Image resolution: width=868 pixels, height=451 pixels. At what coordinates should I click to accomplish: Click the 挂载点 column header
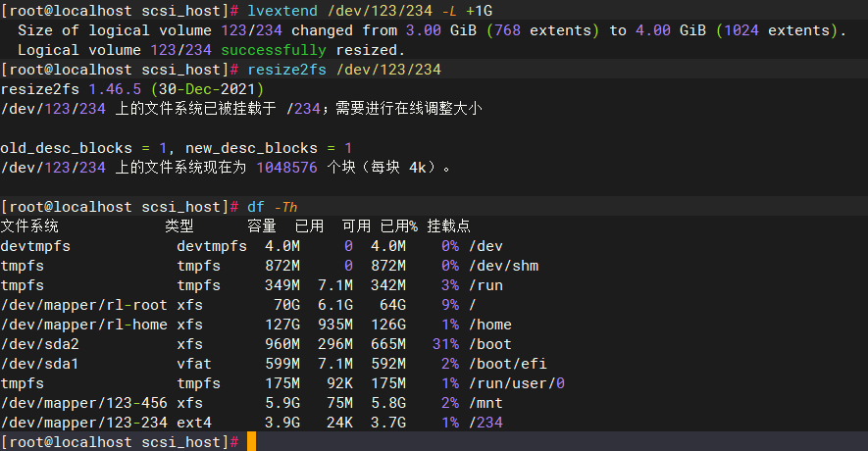coord(448,226)
